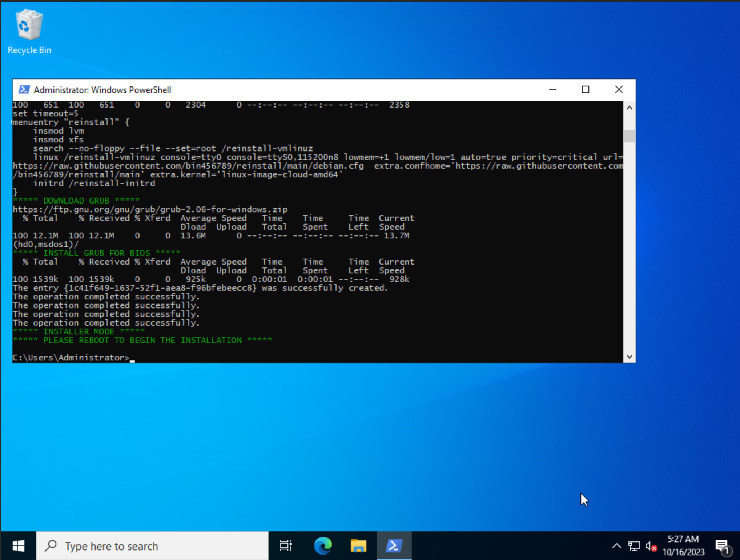Screen dimensions: 740x560
Task: Maximize the PowerShell window
Action: 586,90
